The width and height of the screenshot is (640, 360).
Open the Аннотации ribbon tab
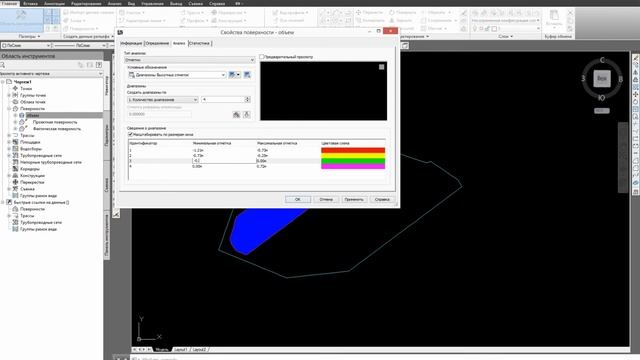pyautogui.click(x=54, y=3)
